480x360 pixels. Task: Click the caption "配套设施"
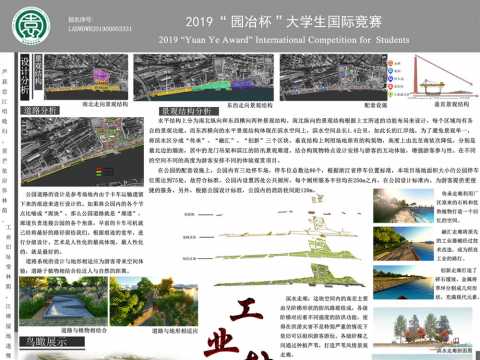[376, 105]
